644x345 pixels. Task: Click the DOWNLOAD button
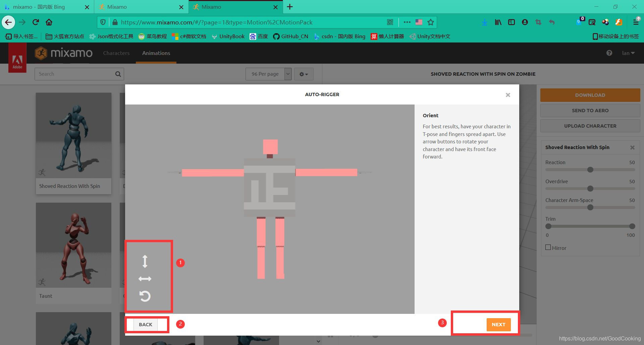590,95
